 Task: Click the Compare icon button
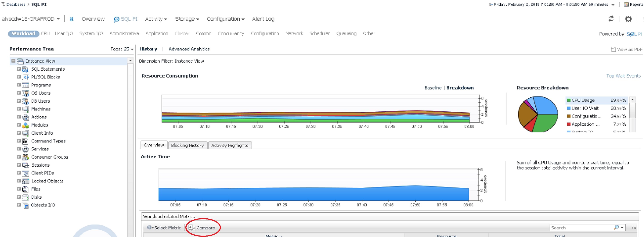coord(192,228)
